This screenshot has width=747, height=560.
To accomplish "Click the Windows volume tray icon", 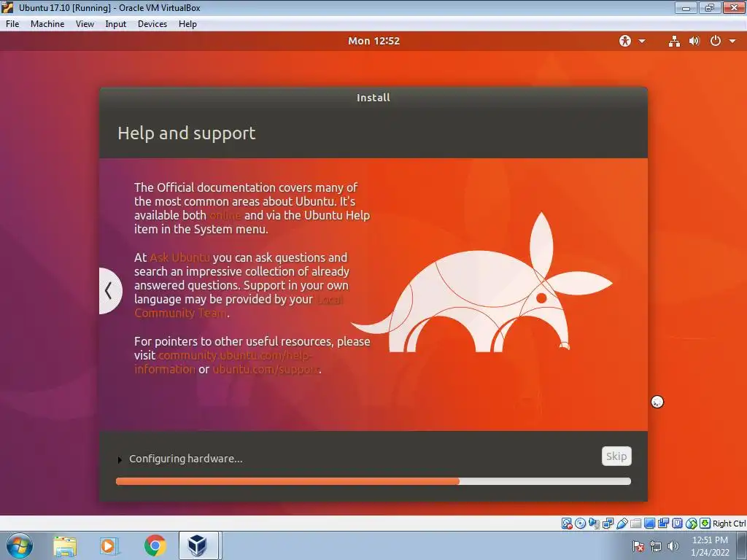I will click(673, 545).
